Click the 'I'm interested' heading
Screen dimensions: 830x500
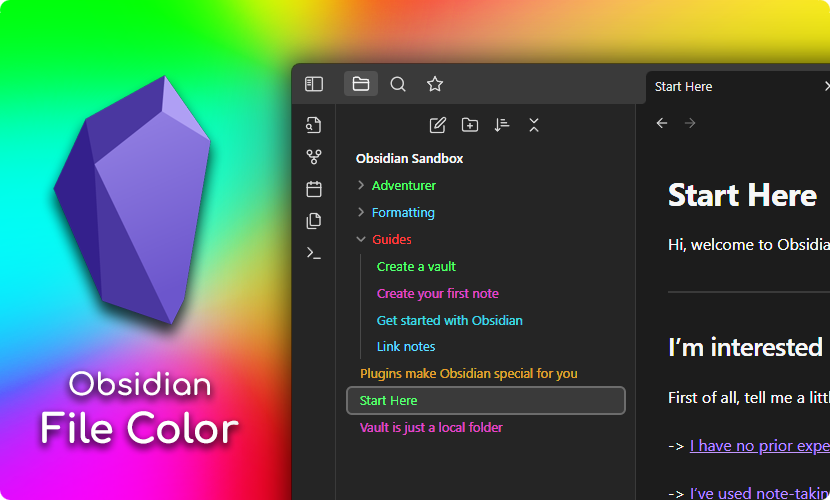pos(745,348)
